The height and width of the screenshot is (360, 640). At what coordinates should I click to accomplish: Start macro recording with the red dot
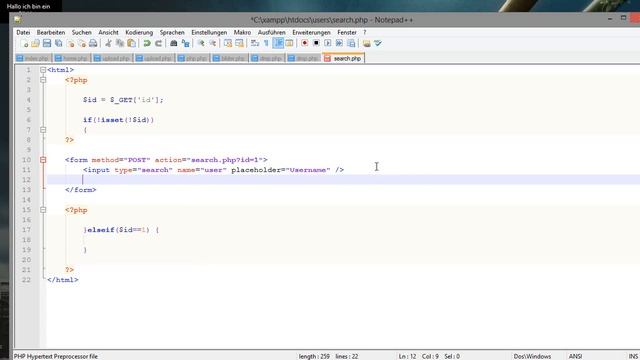tap(304, 43)
